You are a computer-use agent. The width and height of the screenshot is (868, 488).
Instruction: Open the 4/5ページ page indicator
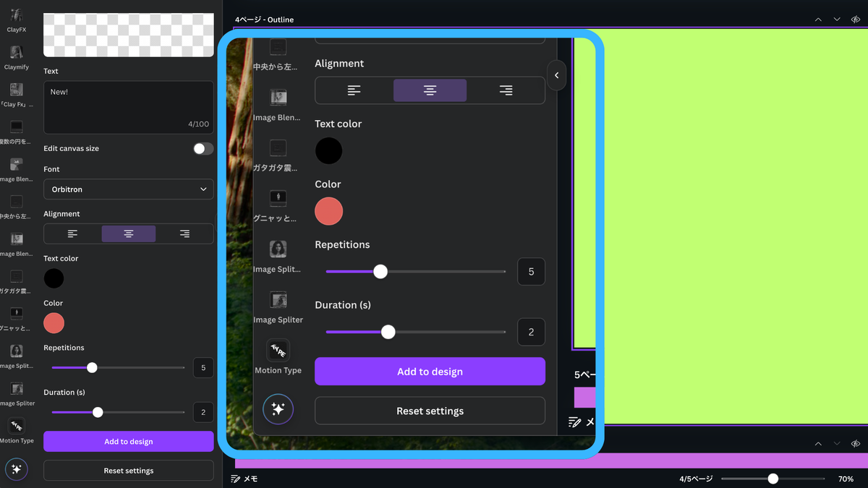(x=696, y=479)
